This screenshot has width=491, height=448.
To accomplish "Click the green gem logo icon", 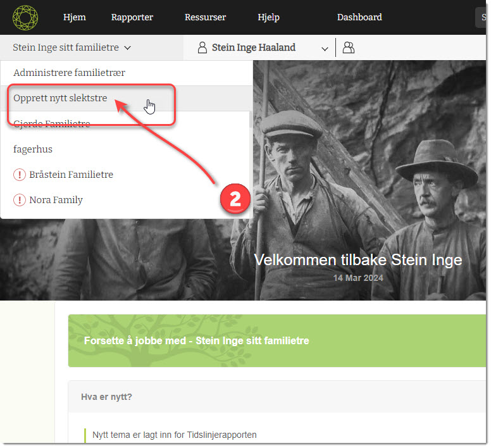I will click(25, 17).
